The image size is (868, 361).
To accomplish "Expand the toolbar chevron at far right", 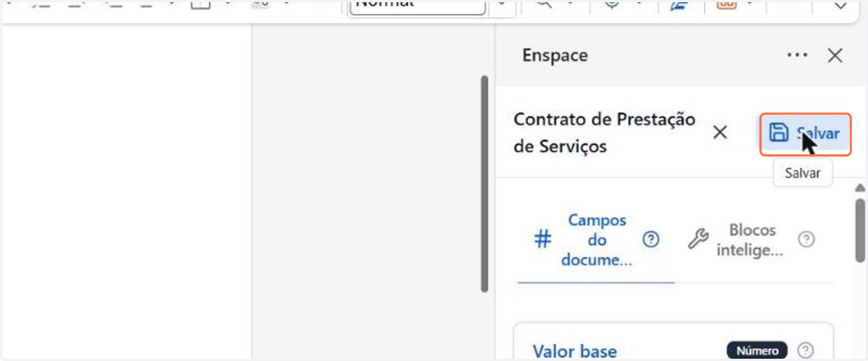I will tap(841, 6).
